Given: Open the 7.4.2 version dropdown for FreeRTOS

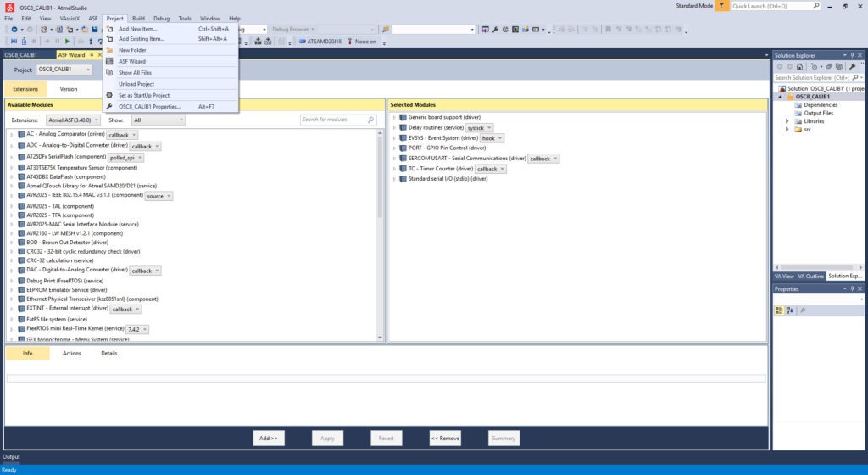Looking at the screenshot, I should pos(137,329).
